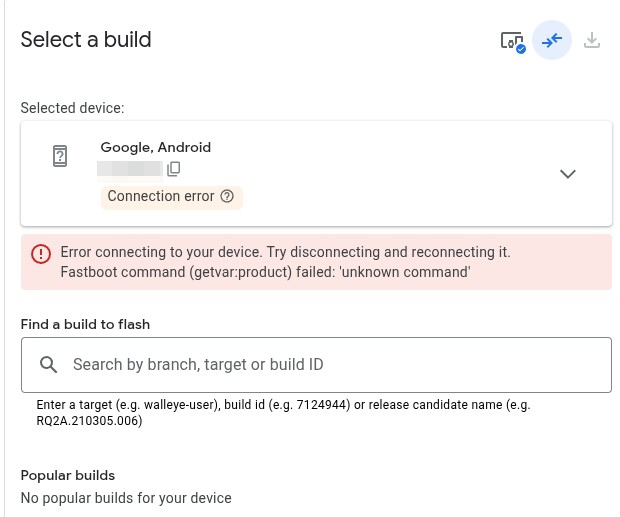Click the "Popular builds" section heading

(x=68, y=475)
